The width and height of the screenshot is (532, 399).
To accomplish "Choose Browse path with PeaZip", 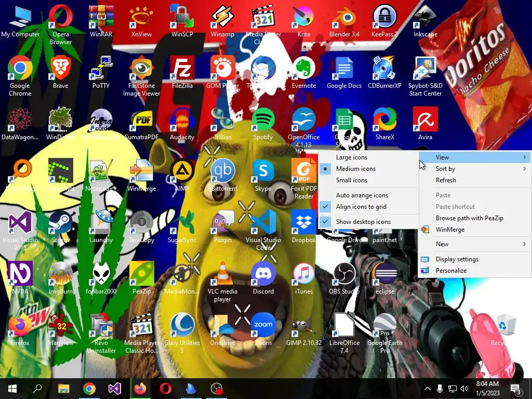I will pos(475,218).
